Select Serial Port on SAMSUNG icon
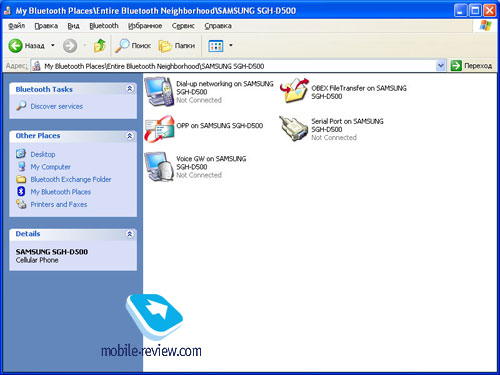Viewport: 500px width, 375px height. pyautogui.click(x=294, y=129)
